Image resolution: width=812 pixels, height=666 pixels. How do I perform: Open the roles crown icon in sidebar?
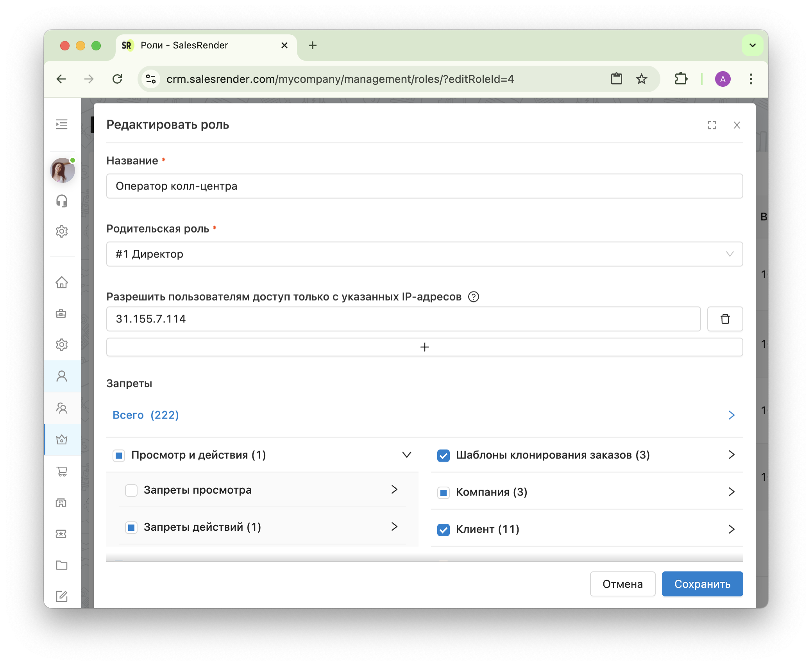tap(62, 439)
